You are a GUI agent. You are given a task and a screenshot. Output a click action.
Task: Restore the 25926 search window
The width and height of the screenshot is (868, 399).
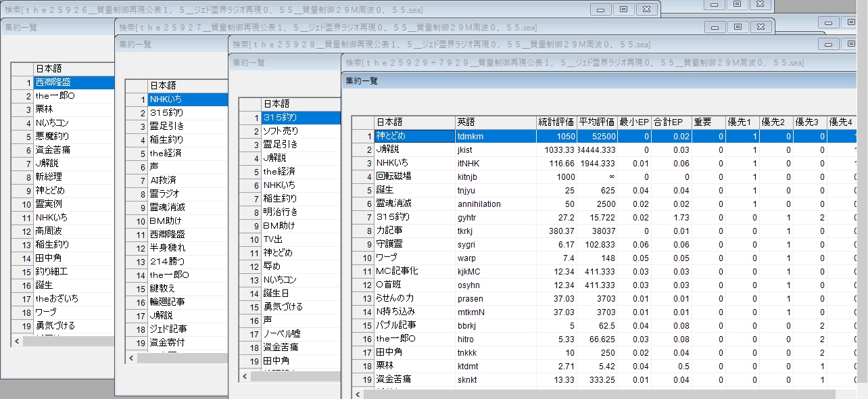tap(623, 9)
